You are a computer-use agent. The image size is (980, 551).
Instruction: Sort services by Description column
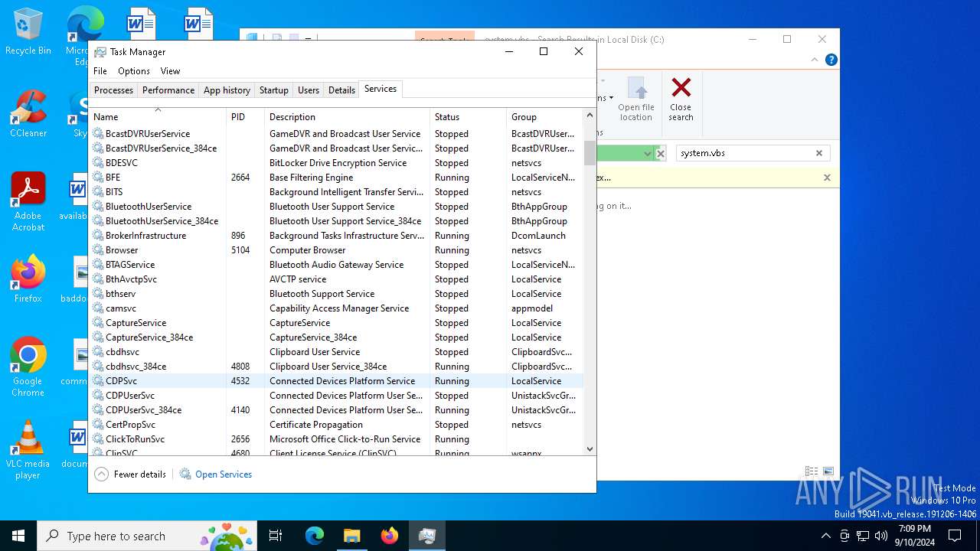347,117
